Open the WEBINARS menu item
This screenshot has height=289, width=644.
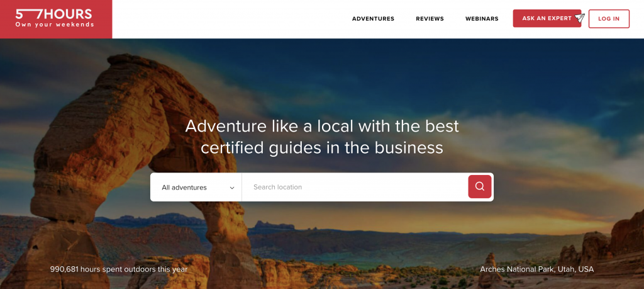[482, 19]
